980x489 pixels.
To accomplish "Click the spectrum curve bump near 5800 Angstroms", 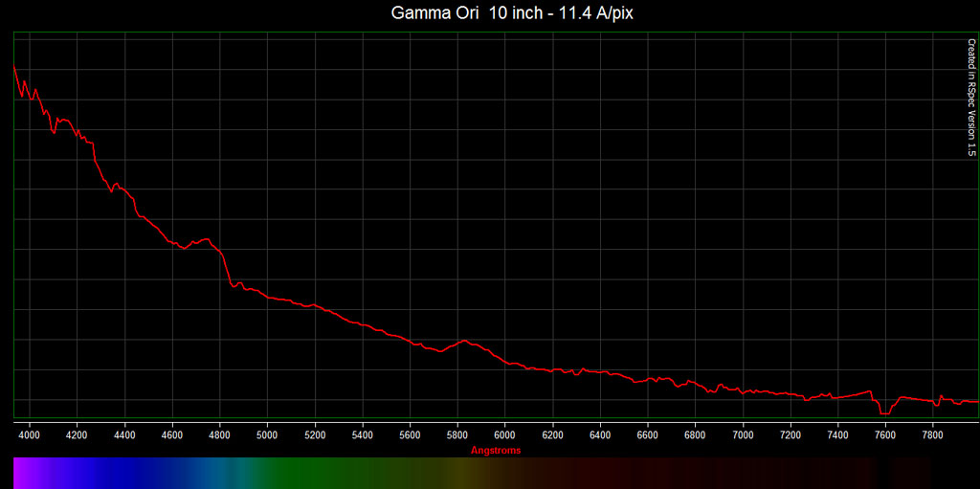I will point(464,341).
